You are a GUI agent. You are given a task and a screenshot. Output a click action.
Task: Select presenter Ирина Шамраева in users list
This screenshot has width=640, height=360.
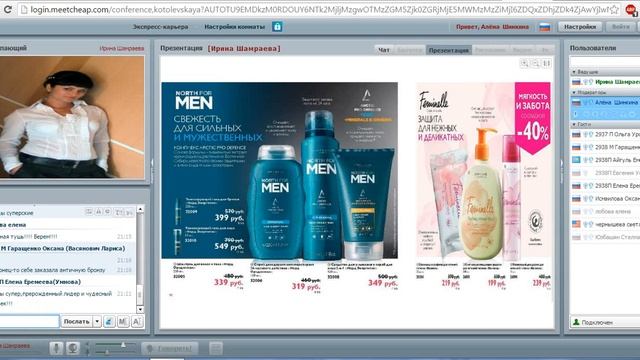click(x=605, y=82)
